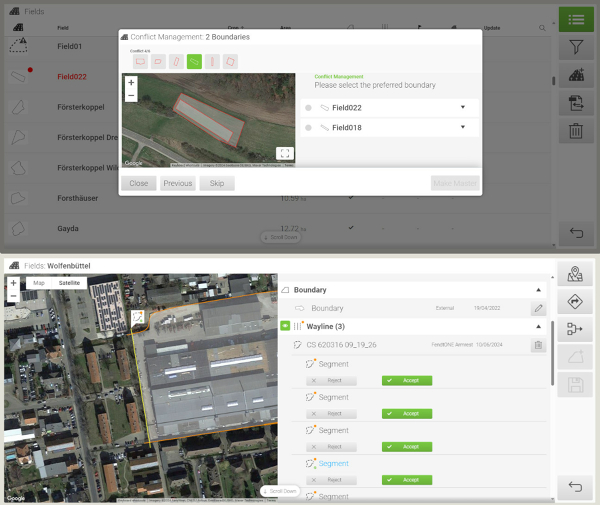
Task: Open the list view green button
Action: (576, 19)
